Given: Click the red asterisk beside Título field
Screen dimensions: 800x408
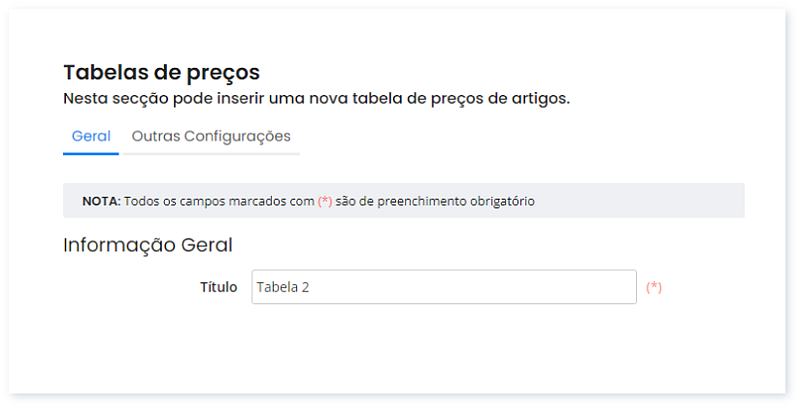Looking at the screenshot, I should tap(654, 287).
